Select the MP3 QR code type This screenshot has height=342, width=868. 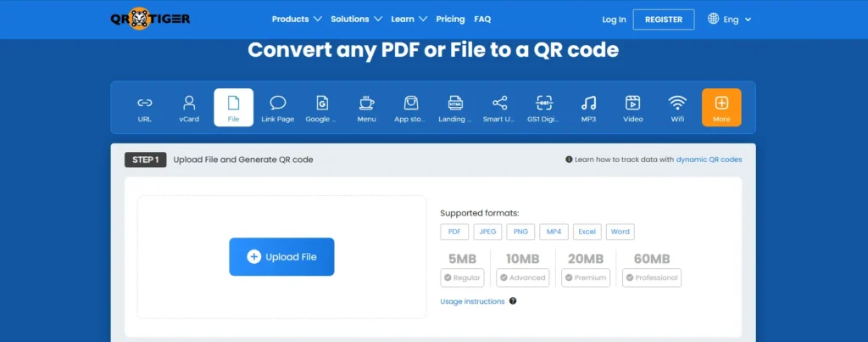588,108
